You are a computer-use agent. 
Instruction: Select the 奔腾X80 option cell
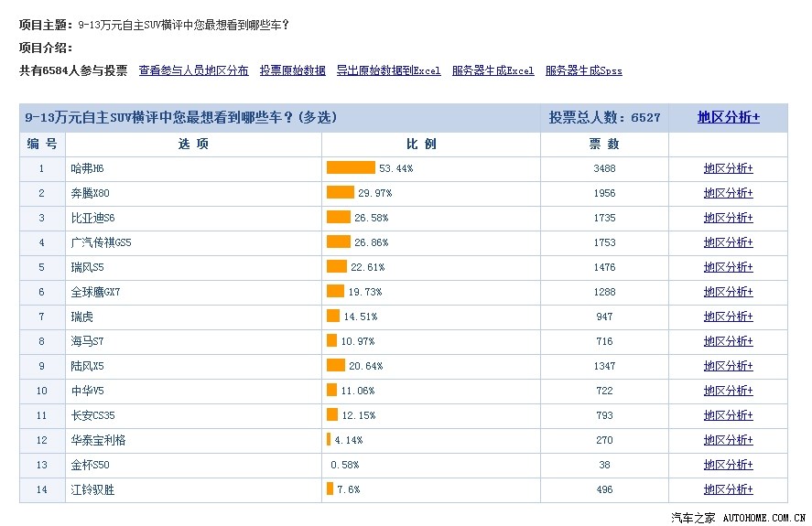click(193, 194)
